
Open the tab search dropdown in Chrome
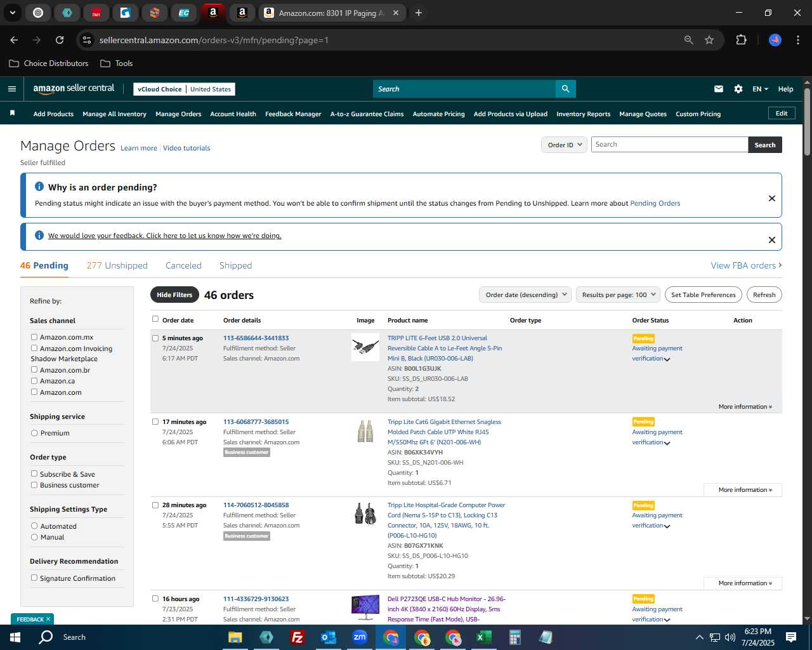point(13,13)
